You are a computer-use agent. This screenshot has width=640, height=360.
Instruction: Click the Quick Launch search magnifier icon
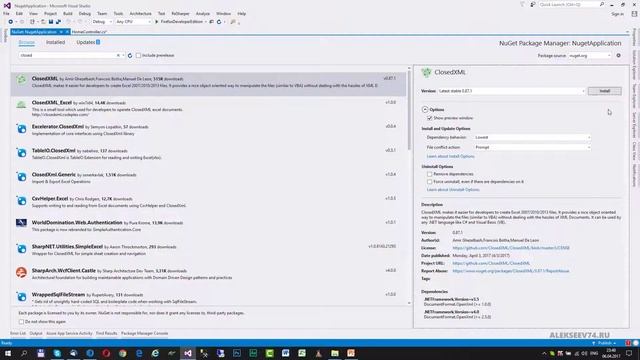tap(602, 4)
